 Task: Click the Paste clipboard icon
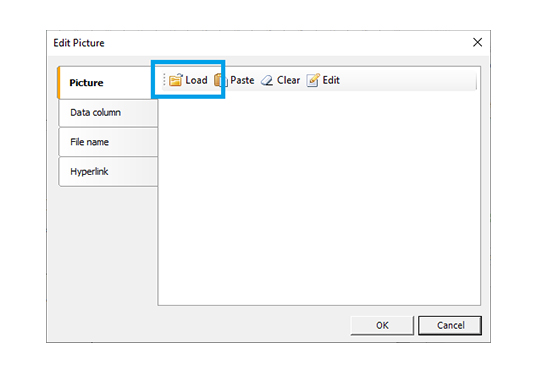click(x=221, y=80)
